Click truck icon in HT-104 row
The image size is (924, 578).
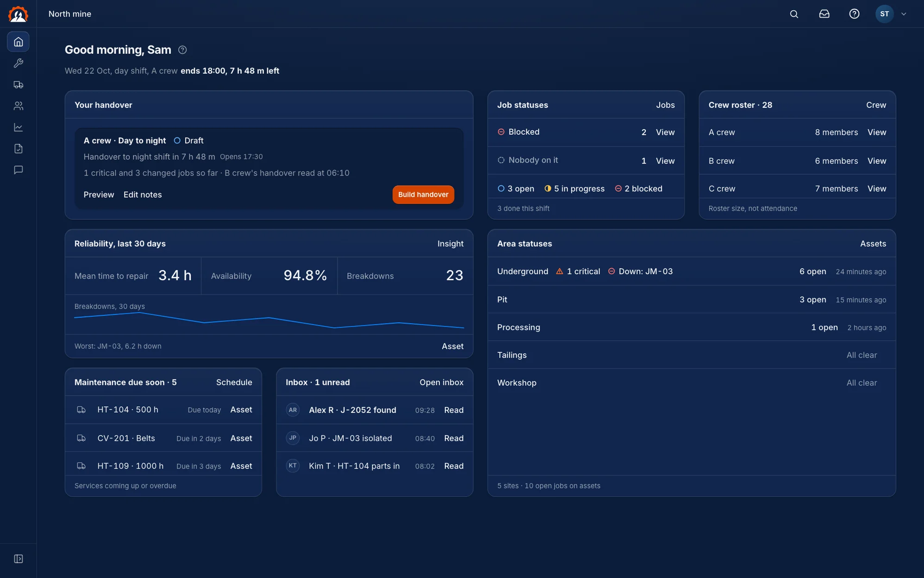tap(81, 409)
